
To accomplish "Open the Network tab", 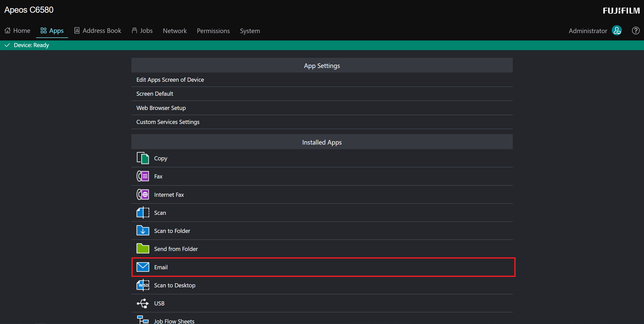I will click(x=175, y=31).
